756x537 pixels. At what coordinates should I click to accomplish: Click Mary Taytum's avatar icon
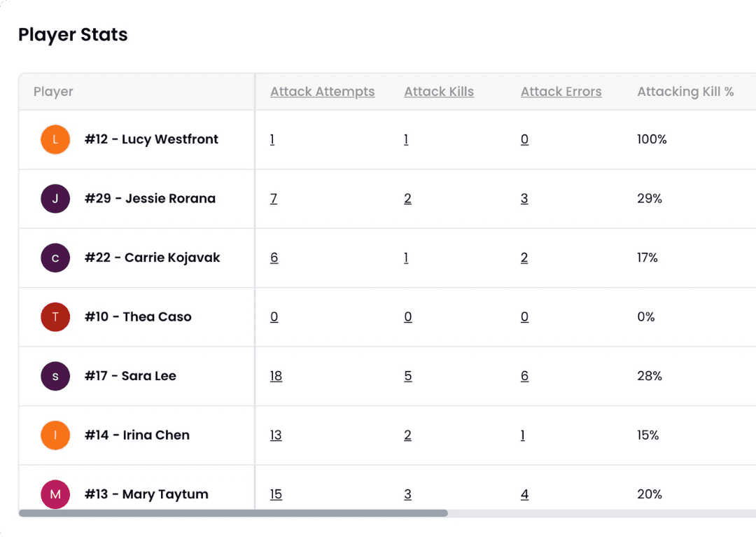click(x=55, y=494)
